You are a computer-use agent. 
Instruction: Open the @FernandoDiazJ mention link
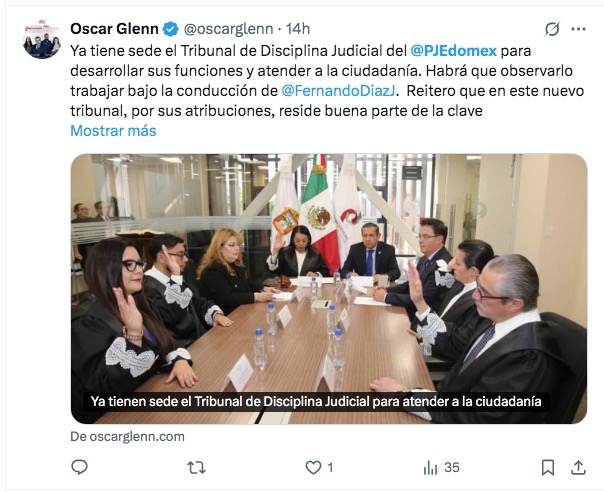tap(339, 91)
